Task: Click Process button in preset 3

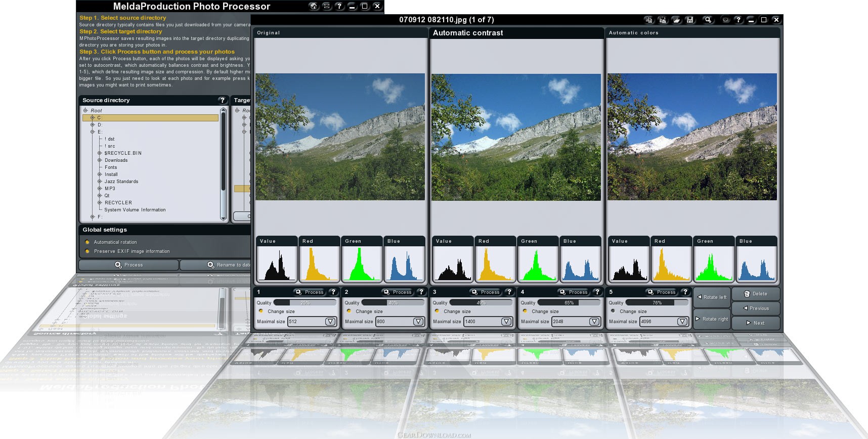Action: click(486, 292)
